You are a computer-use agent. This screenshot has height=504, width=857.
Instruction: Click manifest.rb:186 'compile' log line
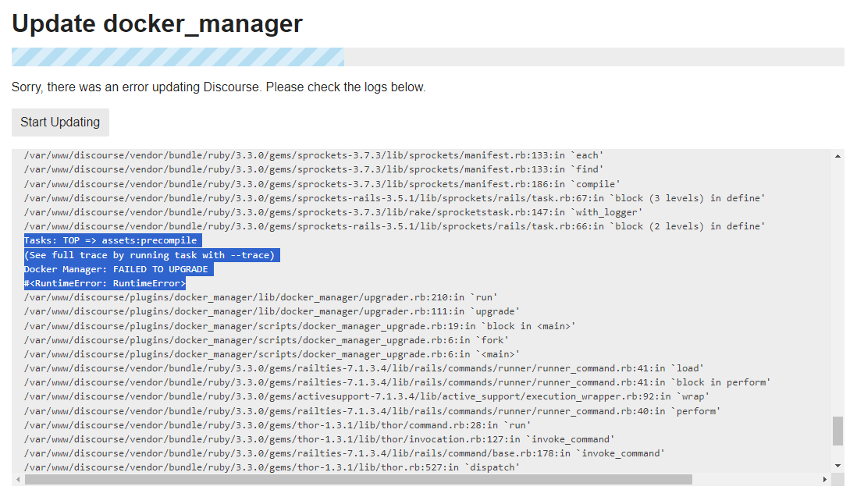pos(322,184)
